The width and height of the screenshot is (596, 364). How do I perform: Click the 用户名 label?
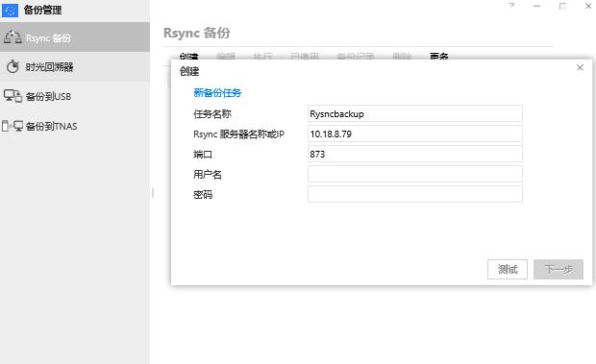(x=207, y=174)
